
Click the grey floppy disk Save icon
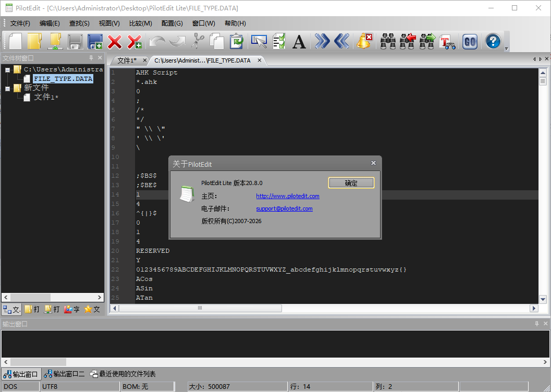(75, 42)
